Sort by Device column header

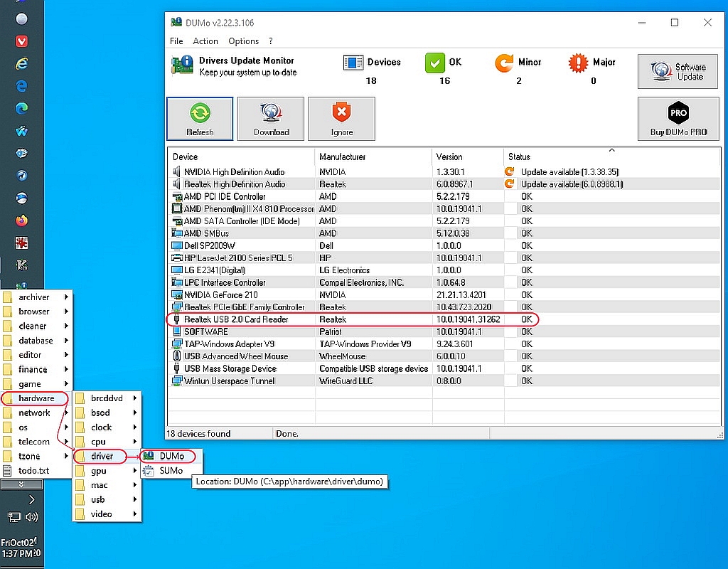click(242, 156)
